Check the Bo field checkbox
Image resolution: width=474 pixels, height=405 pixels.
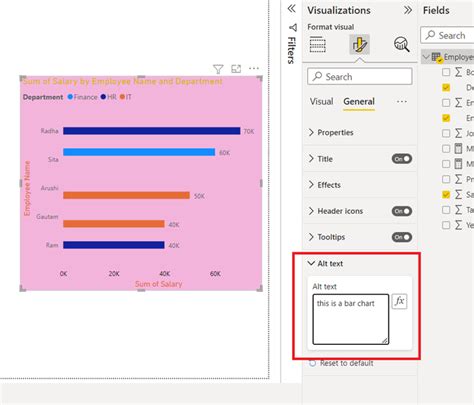[x=446, y=72]
